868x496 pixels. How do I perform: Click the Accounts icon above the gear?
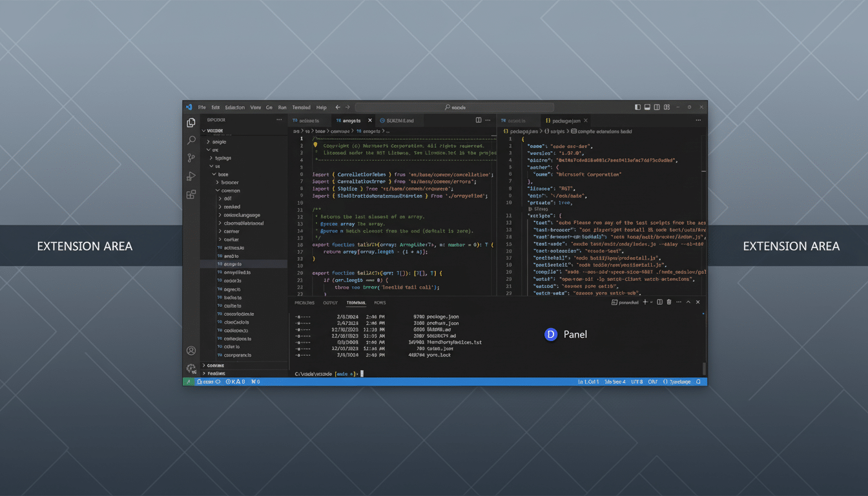tap(191, 349)
